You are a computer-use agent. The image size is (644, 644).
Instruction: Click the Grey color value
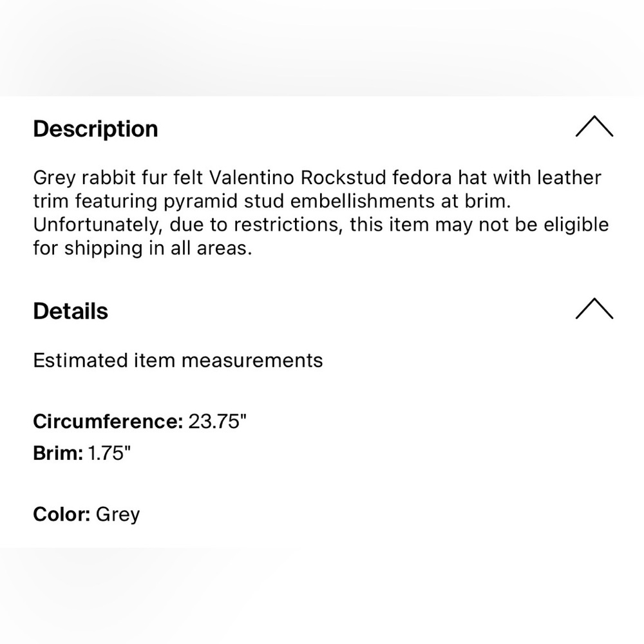(118, 515)
